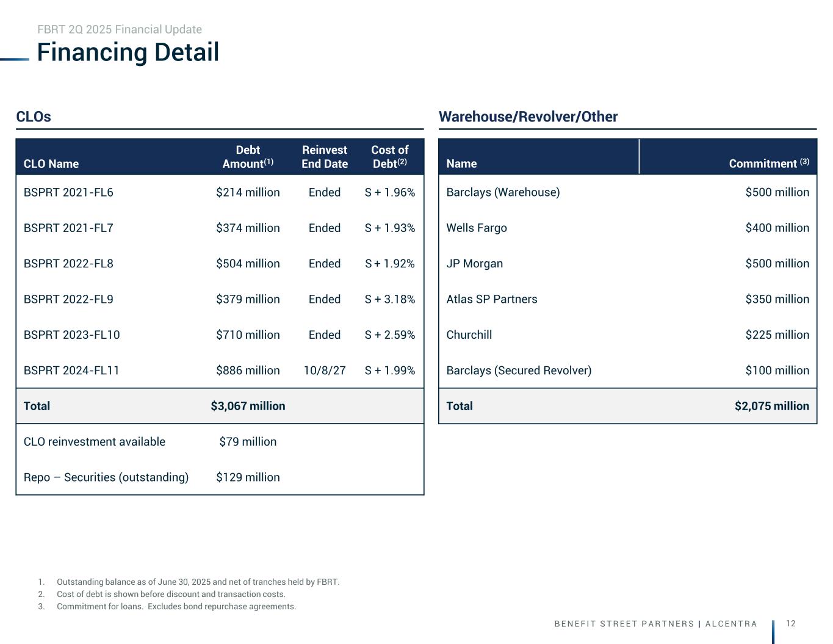Click the $3,067 million CLO total
This screenshot has width=833, height=644.
click(x=248, y=406)
